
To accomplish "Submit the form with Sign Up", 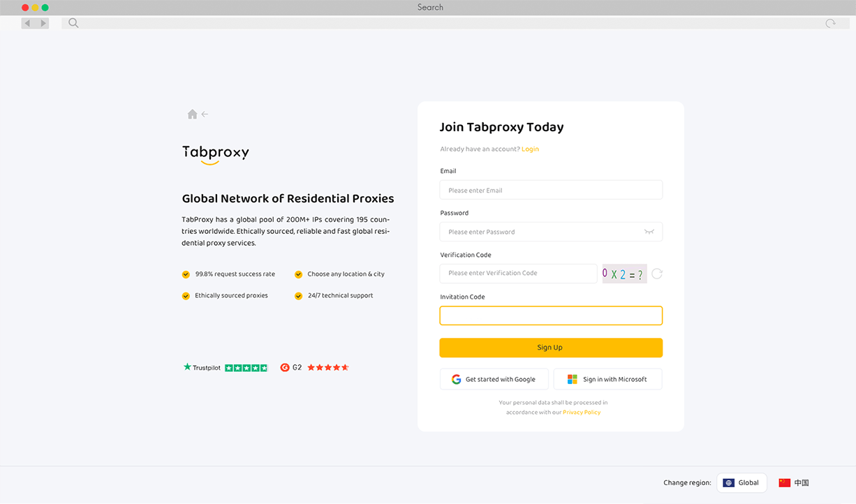I will coord(551,348).
